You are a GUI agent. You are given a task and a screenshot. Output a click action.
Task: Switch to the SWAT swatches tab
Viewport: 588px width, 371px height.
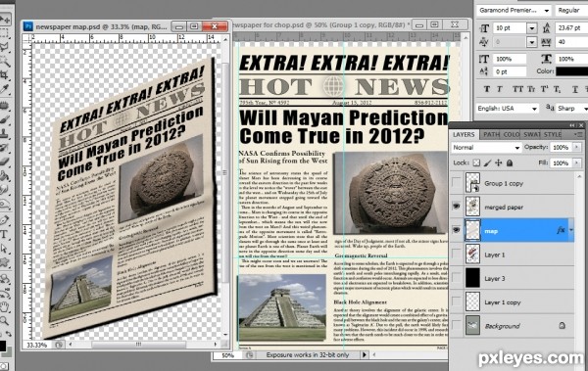[x=532, y=134]
